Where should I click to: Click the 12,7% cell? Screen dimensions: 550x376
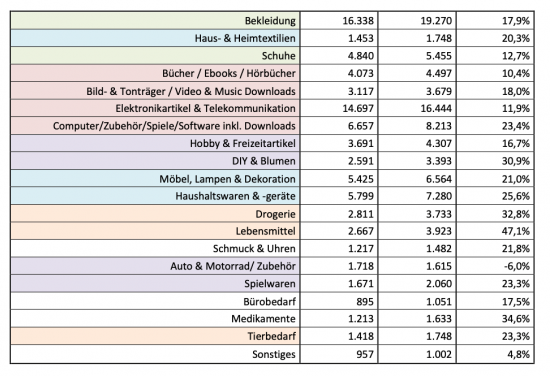coord(516,56)
